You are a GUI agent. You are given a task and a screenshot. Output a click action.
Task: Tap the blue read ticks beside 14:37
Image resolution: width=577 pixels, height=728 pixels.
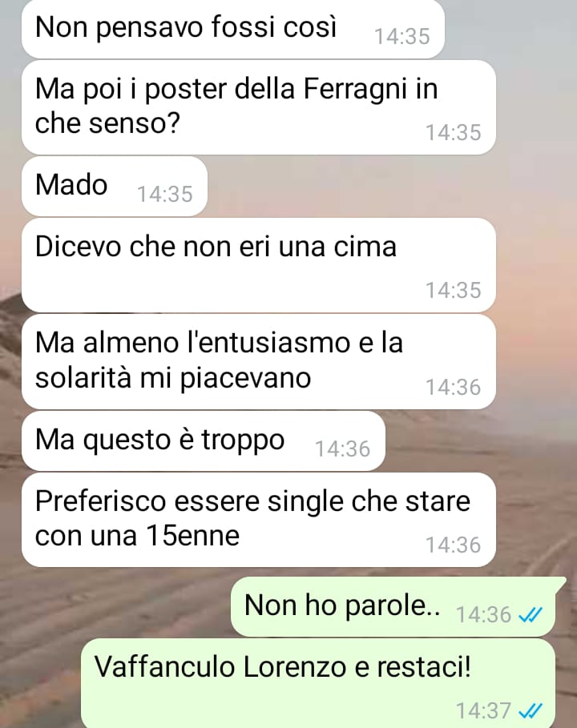pos(531,711)
